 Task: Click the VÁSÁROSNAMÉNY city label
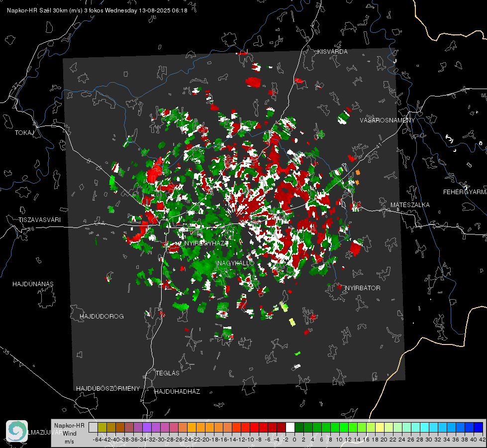(388, 120)
